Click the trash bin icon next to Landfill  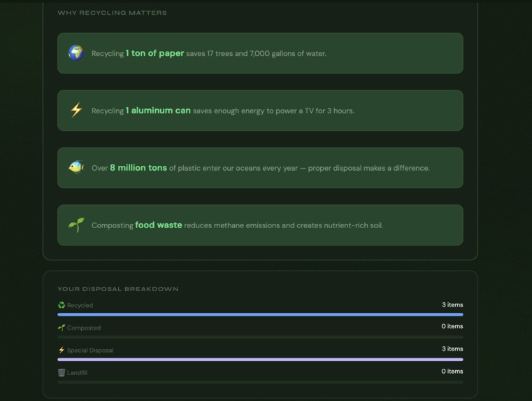tap(62, 372)
